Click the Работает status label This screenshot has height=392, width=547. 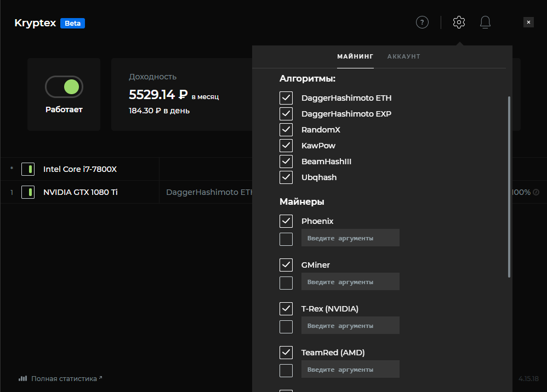64,109
